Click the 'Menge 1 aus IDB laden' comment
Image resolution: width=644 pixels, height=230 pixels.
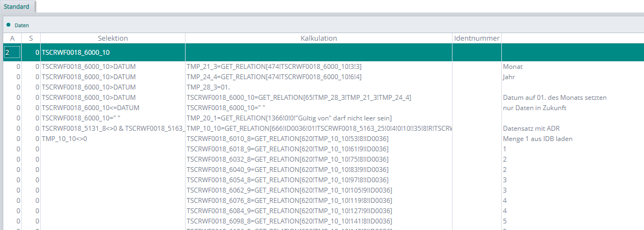coord(538,139)
